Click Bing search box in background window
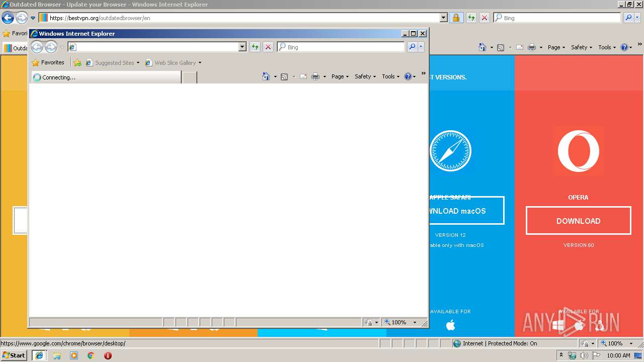Viewport: 644px width, 362px height. (x=557, y=18)
